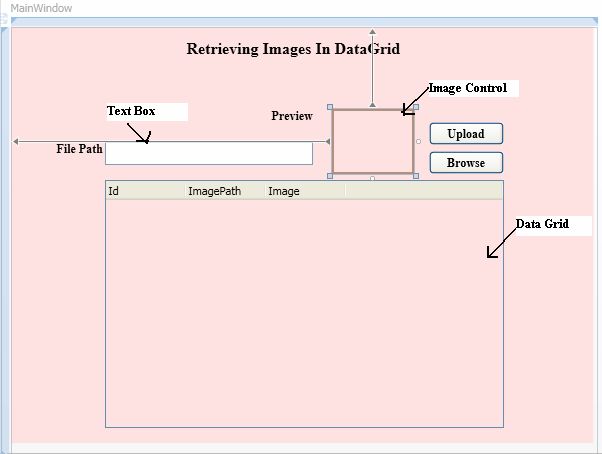Click the Id column header
This screenshot has height=454, width=602.
pos(145,191)
